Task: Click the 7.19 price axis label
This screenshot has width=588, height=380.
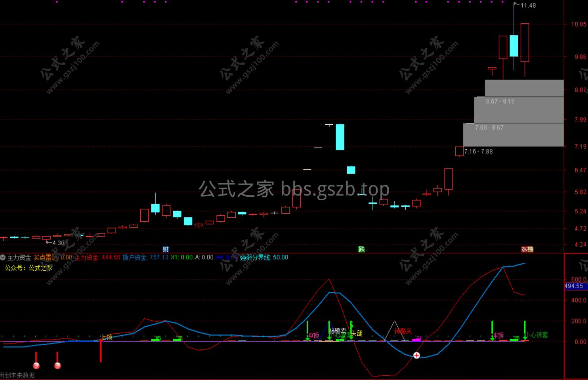Action: pyautogui.click(x=580, y=146)
